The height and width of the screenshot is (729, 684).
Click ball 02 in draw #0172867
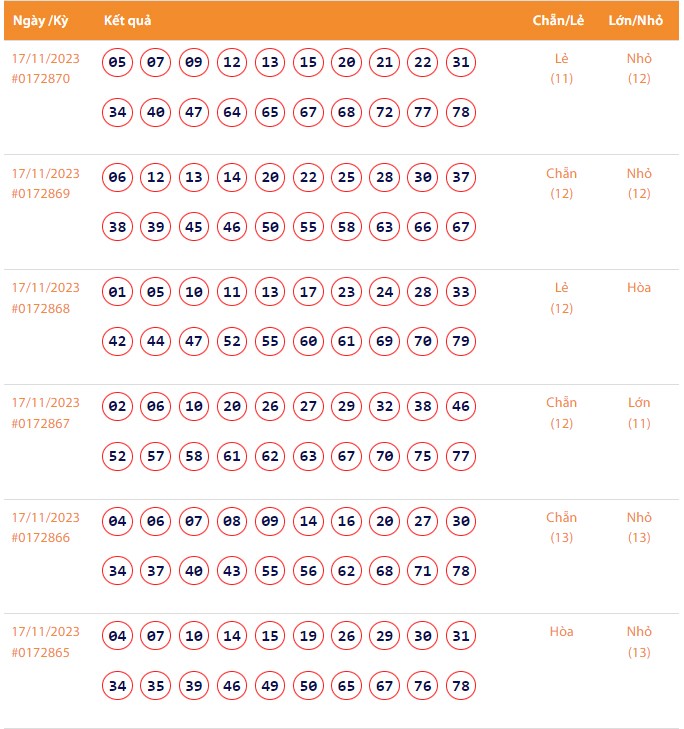118,408
